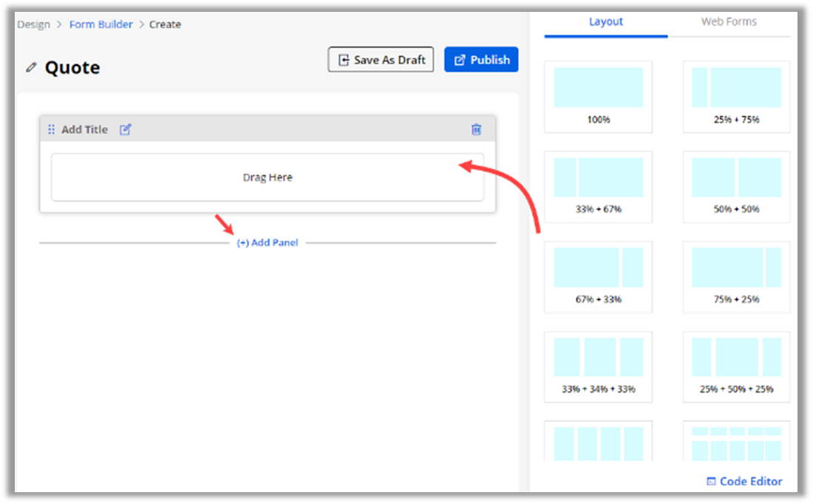Select the 67% + 33% layout
The height and width of the screenshot is (504, 813).
[598, 276]
